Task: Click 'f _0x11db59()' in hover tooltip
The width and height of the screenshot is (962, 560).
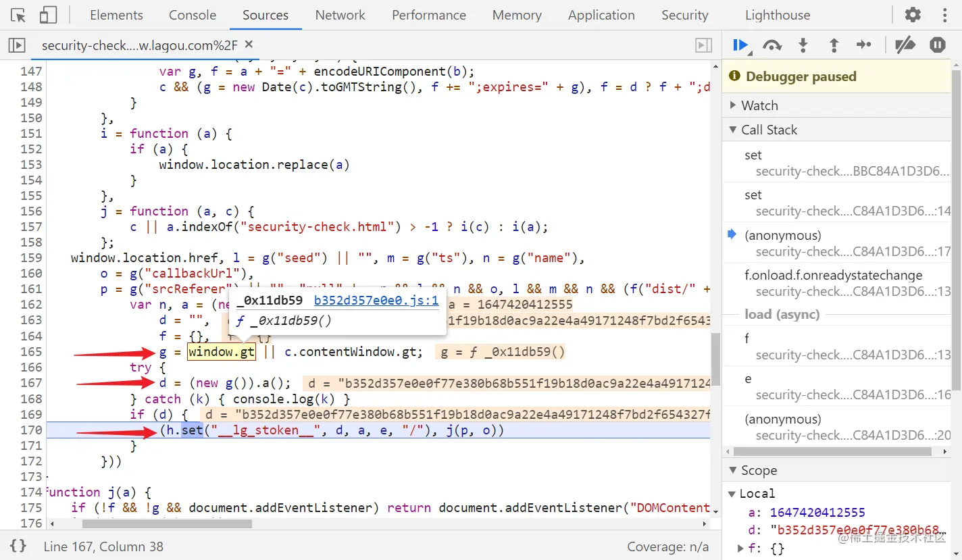Action: click(284, 321)
